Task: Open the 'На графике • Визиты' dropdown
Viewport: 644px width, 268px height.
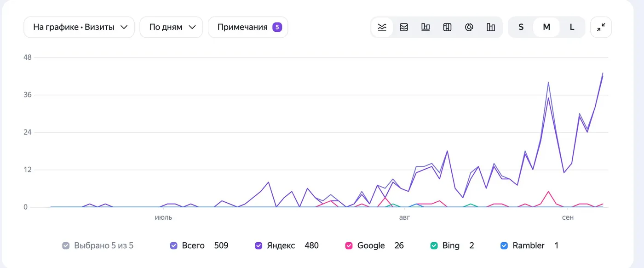Action: (79, 27)
